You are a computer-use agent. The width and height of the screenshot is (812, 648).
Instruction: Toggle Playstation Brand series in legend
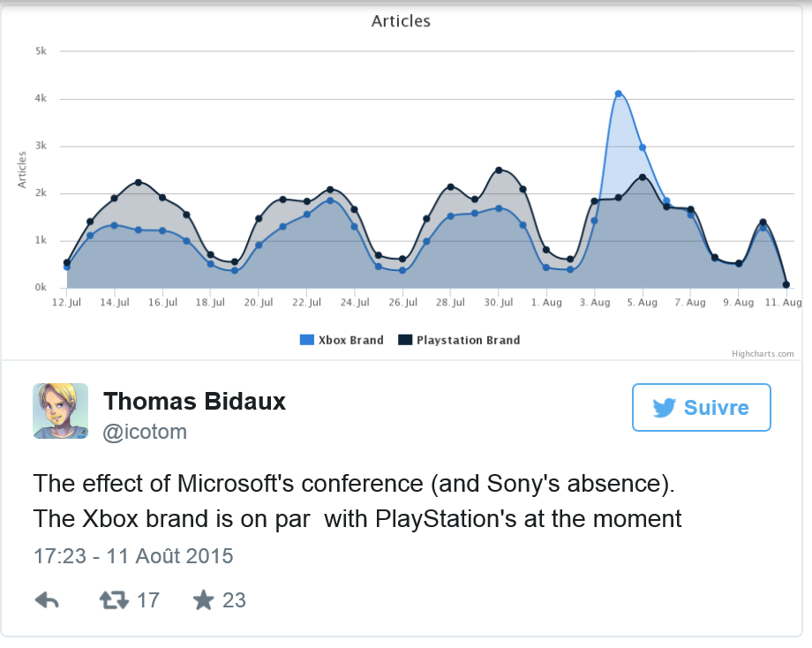(459, 340)
